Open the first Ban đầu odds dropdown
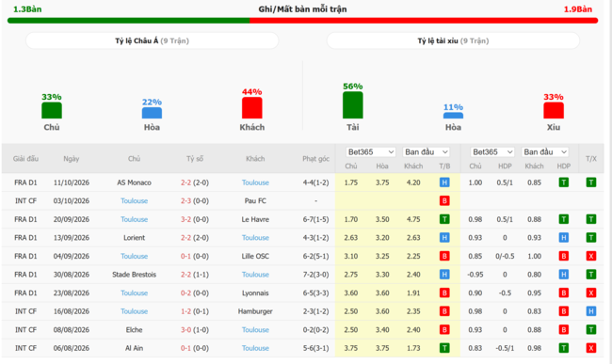 427,152
